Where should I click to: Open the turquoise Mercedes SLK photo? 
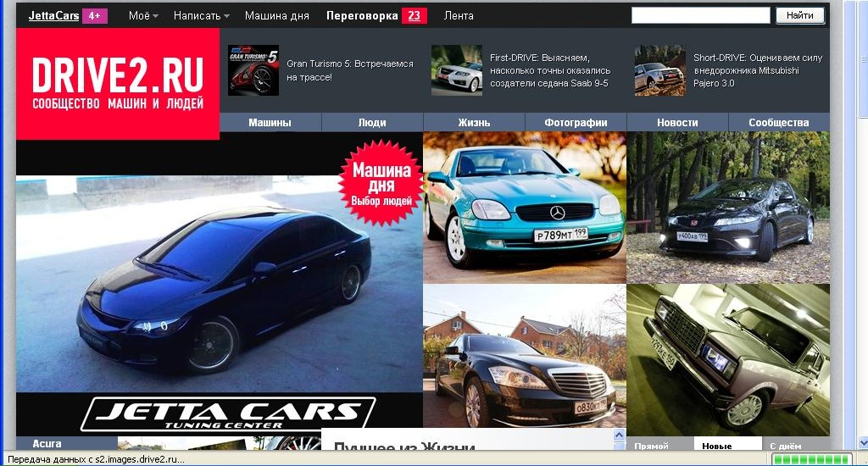pyautogui.click(x=524, y=208)
